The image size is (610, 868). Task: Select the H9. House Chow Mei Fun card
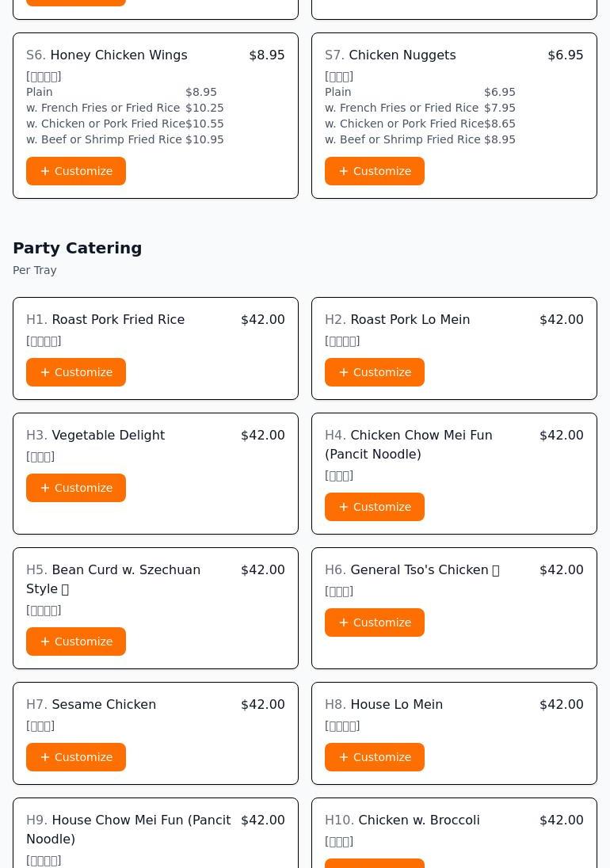pyautogui.click(x=155, y=833)
